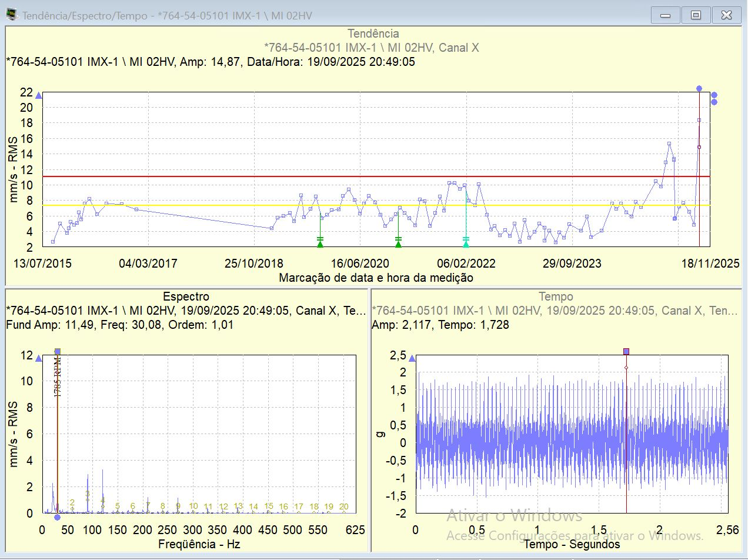Click the 13/07/2015 date axis label
The image size is (748, 560).
42,264
